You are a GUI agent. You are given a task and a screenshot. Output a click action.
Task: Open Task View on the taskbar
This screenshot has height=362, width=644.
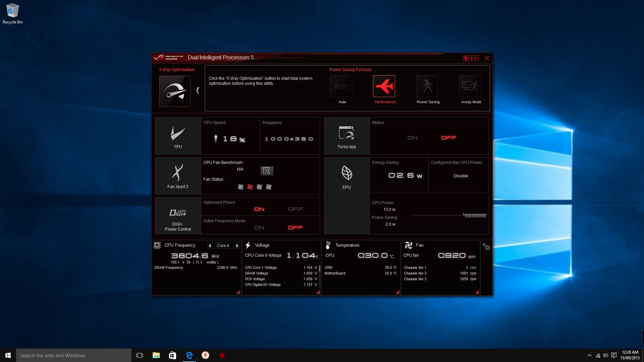(x=140, y=355)
